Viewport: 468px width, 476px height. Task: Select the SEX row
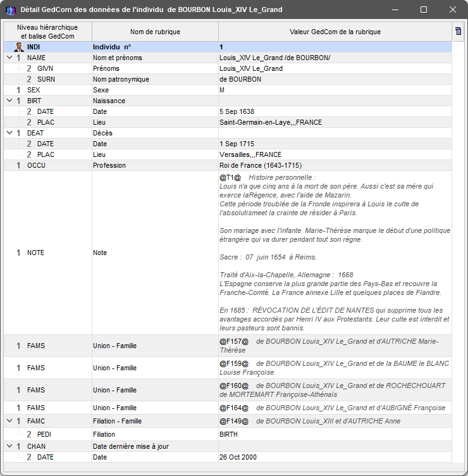coord(228,90)
